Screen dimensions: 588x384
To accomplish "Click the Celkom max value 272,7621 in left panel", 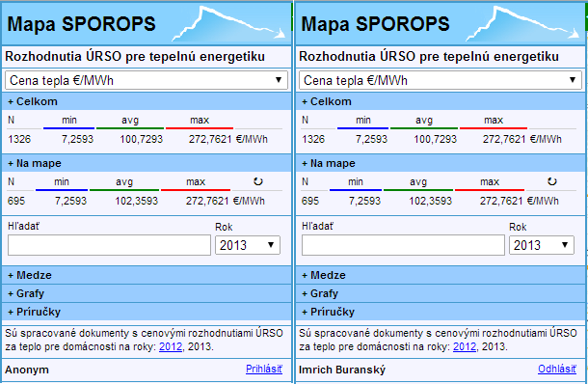I will point(210,139).
